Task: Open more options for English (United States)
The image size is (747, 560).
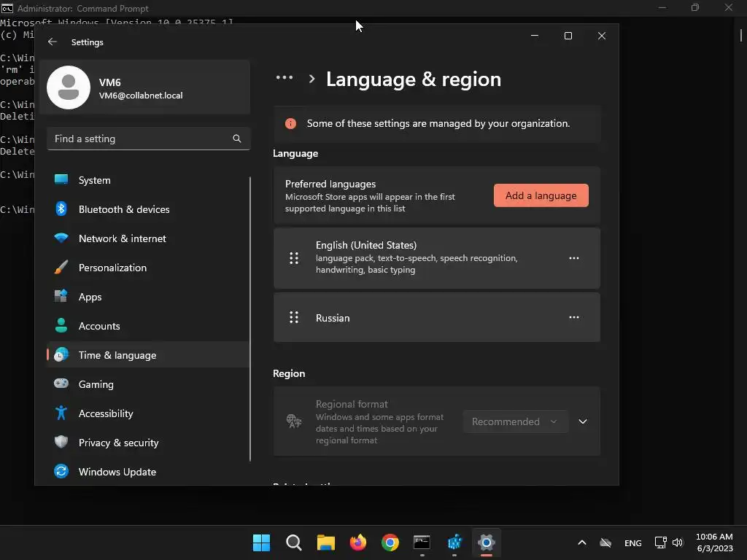Action: [x=574, y=258]
